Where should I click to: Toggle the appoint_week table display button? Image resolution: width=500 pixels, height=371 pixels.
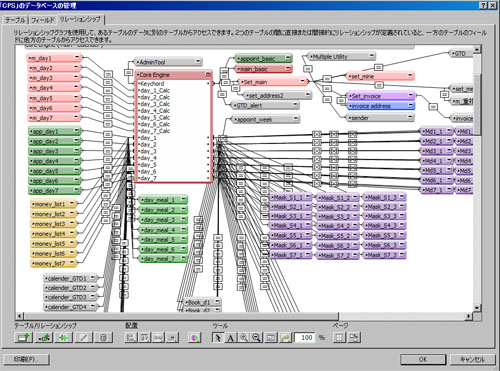point(296,118)
